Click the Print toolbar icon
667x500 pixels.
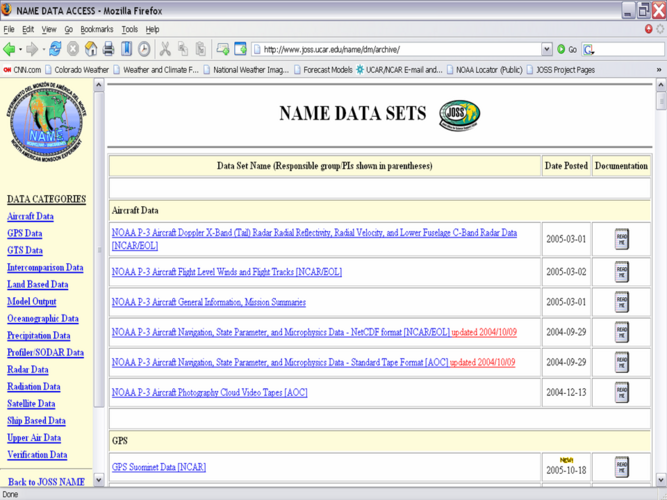tap(108, 49)
